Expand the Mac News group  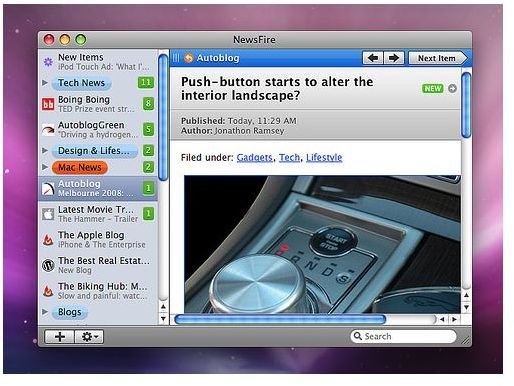pyautogui.click(x=45, y=166)
